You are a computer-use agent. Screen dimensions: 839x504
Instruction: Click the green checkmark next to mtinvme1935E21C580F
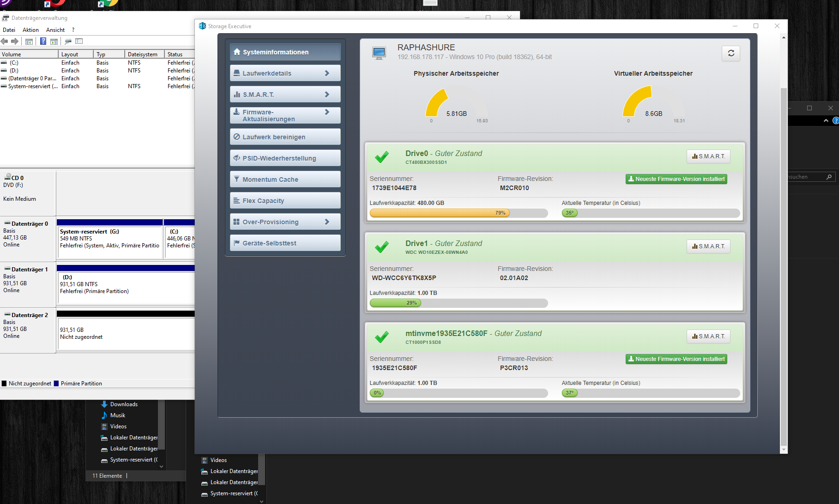pyautogui.click(x=381, y=337)
